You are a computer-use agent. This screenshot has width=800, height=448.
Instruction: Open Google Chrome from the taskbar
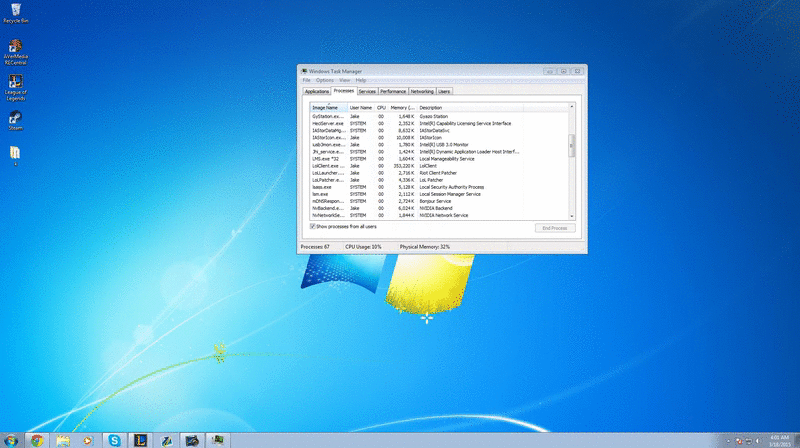(x=37, y=440)
